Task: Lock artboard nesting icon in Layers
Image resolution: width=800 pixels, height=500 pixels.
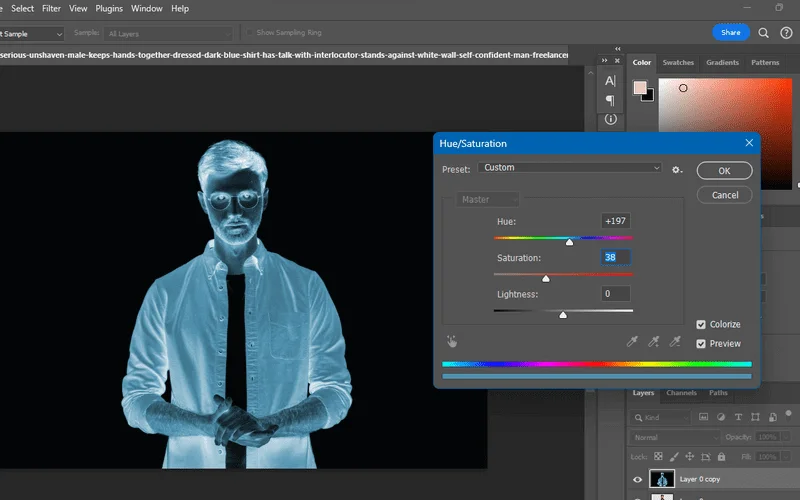Action: coord(706,457)
